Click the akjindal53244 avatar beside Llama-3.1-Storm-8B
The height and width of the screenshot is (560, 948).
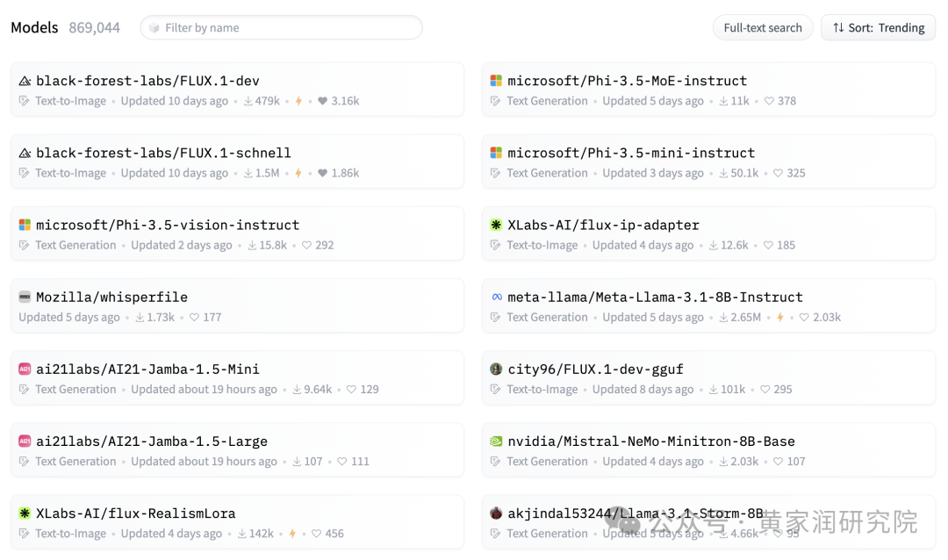click(496, 513)
